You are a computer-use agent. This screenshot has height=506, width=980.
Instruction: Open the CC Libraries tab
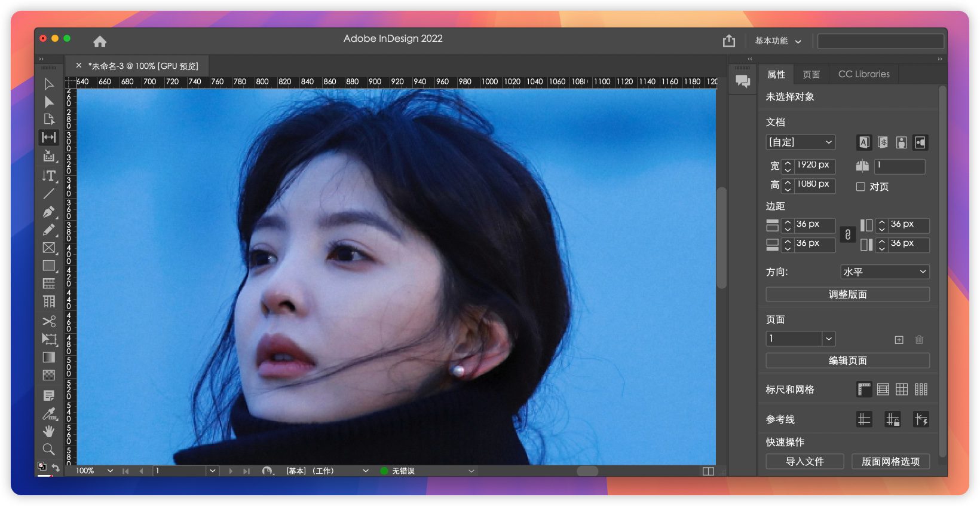pyautogui.click(x=863, y=74)
